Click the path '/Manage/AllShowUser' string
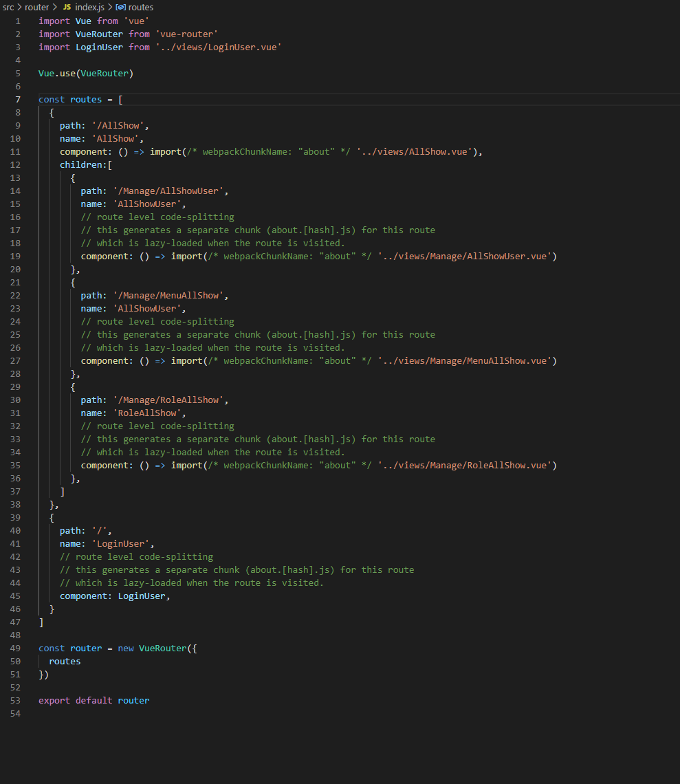Viewport: 680px width, 784px height. [x=168, y=191]
